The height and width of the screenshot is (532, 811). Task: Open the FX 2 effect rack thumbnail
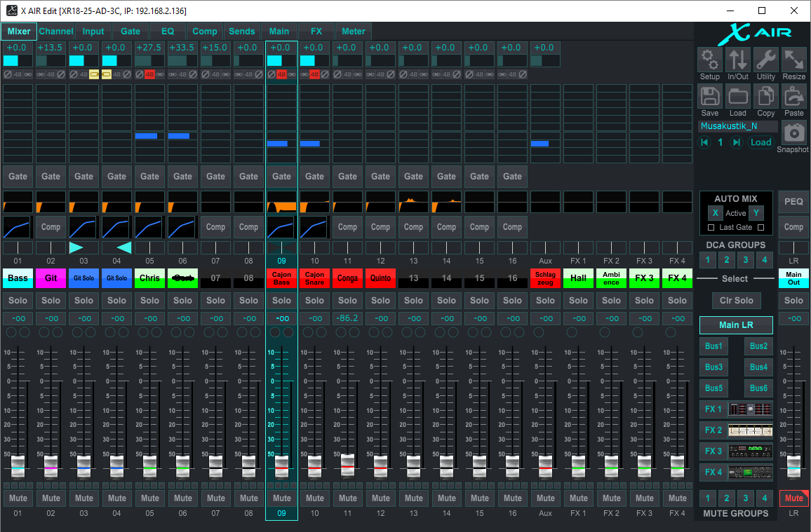pos(750,430)
